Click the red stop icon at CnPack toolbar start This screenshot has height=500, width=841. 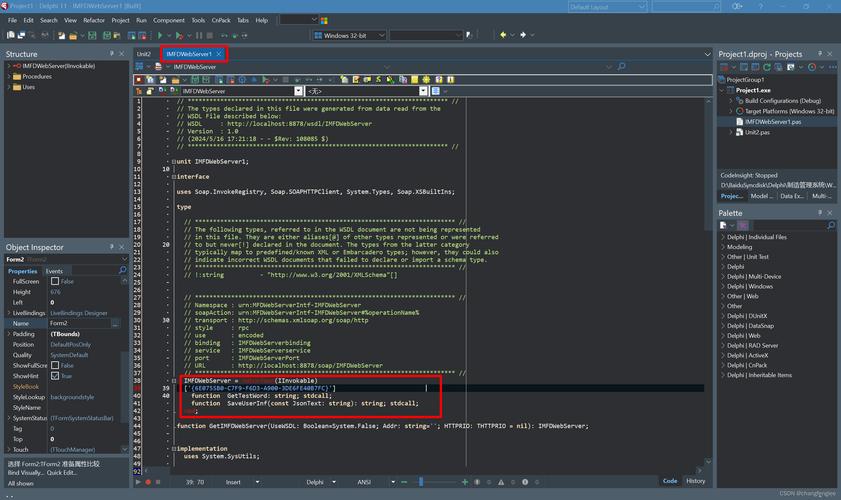coord(139,79)
